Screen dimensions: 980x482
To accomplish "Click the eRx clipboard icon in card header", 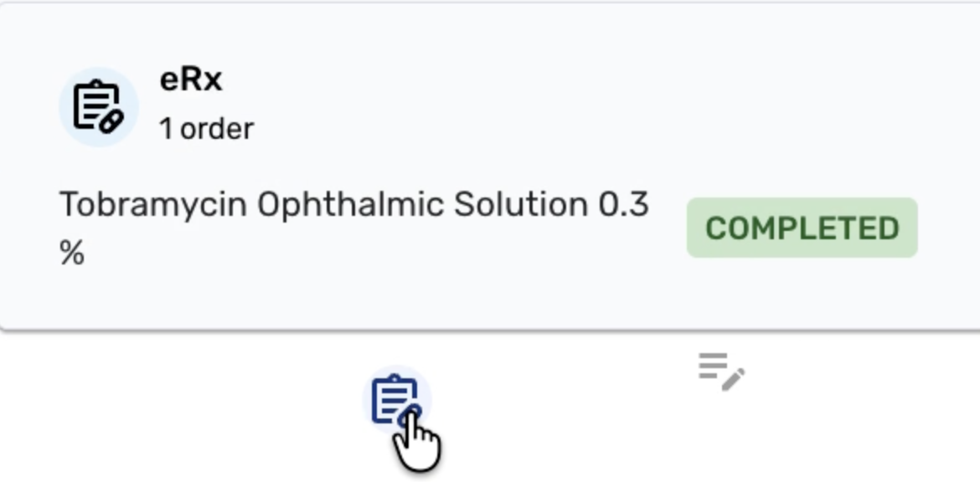I will click(98, 107).
